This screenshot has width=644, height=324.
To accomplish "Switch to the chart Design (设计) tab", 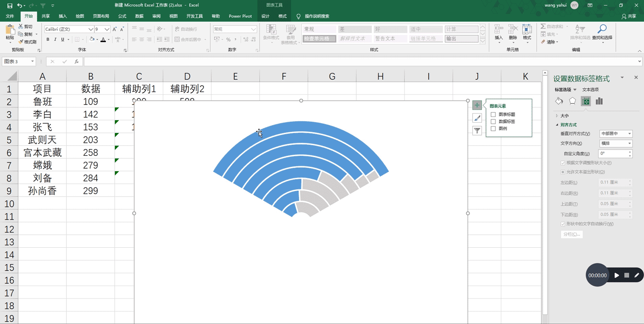I will (x=265, y=16).
